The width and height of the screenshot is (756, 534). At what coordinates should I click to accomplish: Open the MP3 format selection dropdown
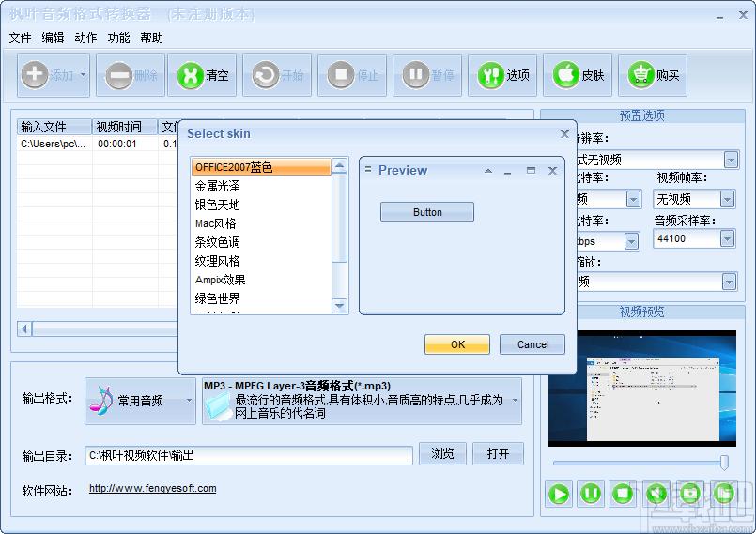[363, 401]
